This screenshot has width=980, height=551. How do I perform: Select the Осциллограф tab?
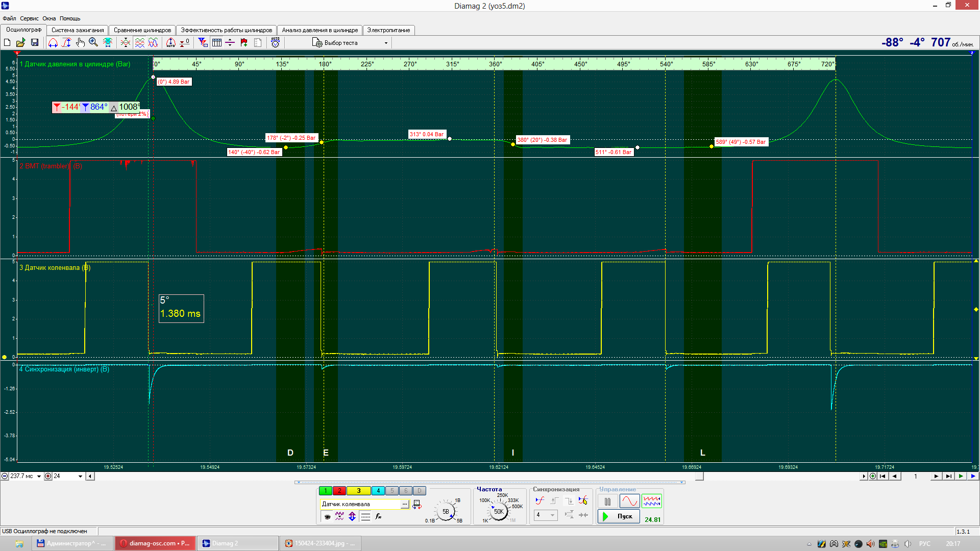click(24, 30)
